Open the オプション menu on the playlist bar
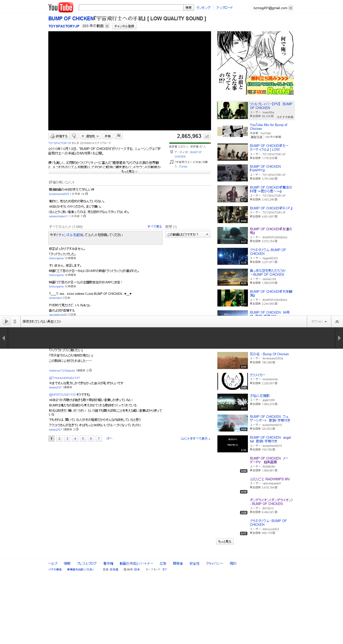 (x=319, y=321)
